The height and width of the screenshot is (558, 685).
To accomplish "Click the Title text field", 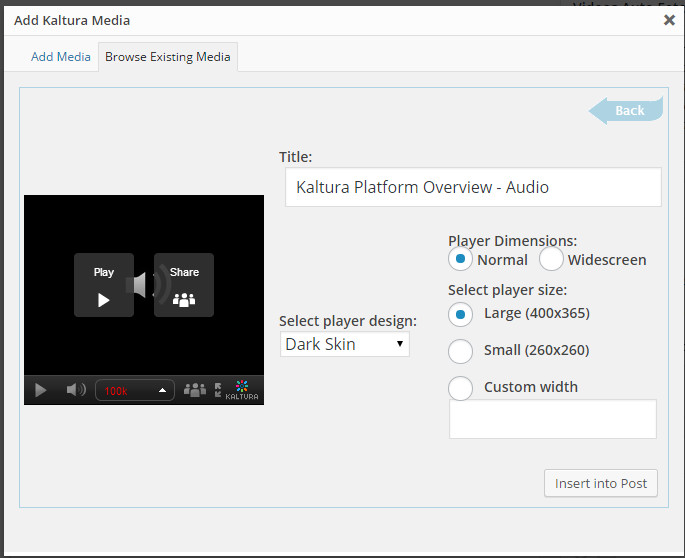I will coord(473,187).
